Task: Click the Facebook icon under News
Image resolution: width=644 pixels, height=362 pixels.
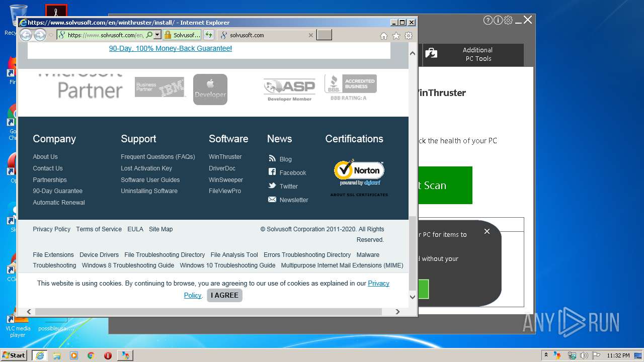Action: (x=272, y=172)
